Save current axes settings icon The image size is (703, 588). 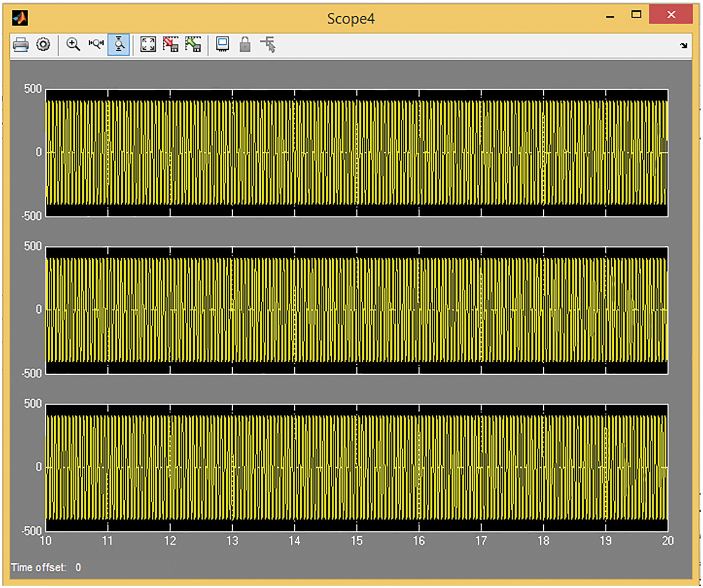click(x=171, y=45)
